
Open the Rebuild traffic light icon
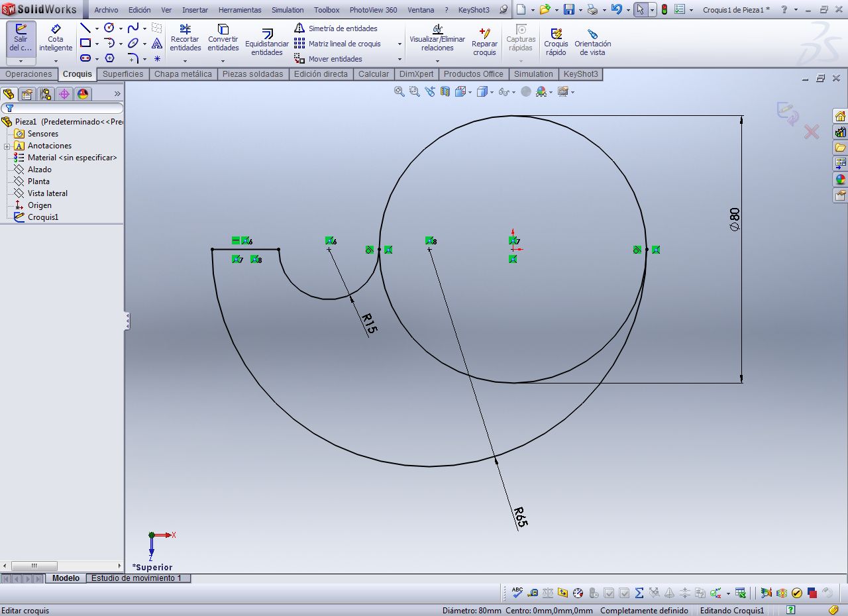coord(664,10)
